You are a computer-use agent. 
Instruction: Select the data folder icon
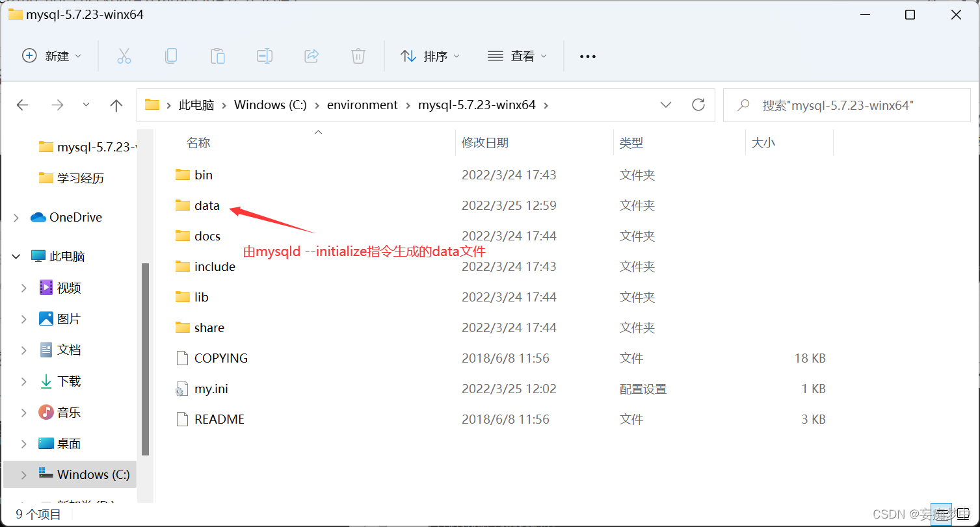pyautogui.click(x=183, y=205)
